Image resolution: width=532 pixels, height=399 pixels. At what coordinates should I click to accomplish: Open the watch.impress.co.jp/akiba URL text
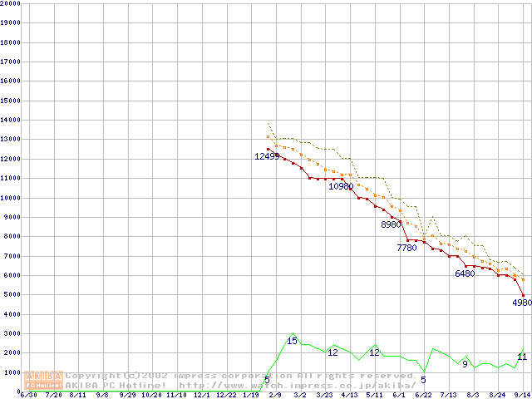tap(298, 386)
